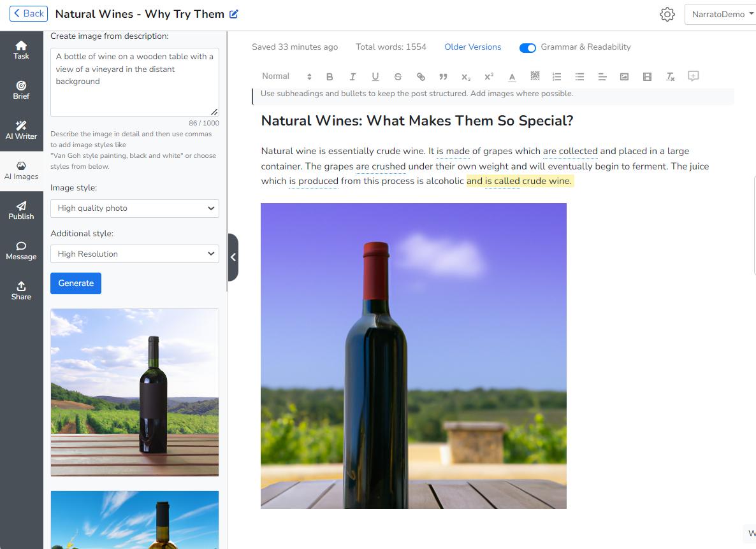756x549 pixels.
Task: Insert a hyperlink with the link icon
Action: pos(421,76)
